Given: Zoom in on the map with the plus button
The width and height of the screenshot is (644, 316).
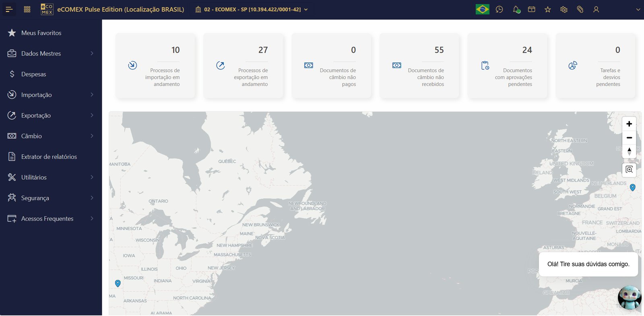Looking at the screenshot, I should pyautogui.click(x=629, y=124).
